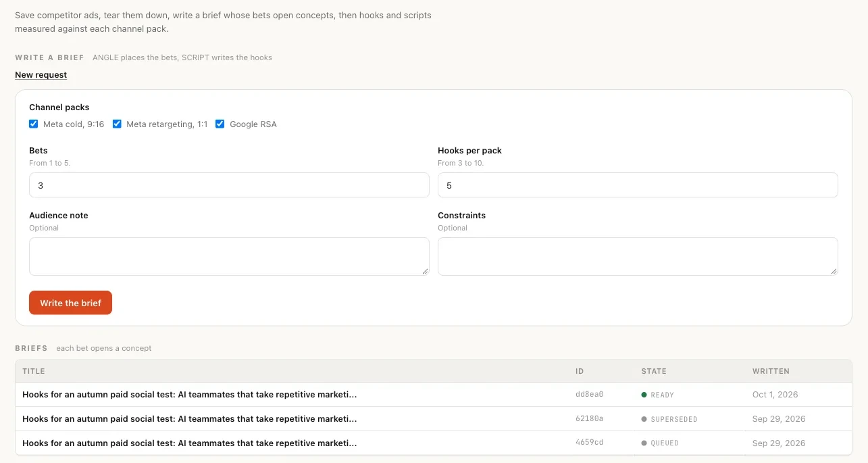Focus the Bets number field
Screen dimensions: 868x463
(x=229, y=185)
